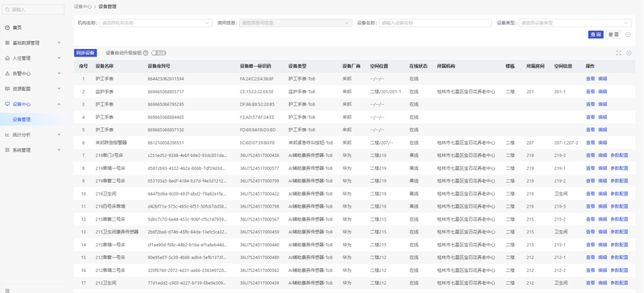
Task: Click the fullscreen icon above the table
Action: (618, 53)
